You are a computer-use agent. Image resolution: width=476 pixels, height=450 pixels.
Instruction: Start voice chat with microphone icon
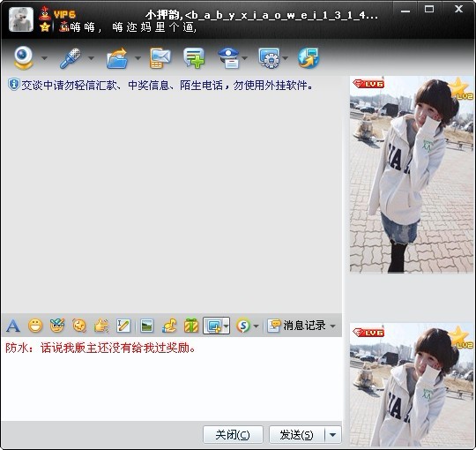71,57
